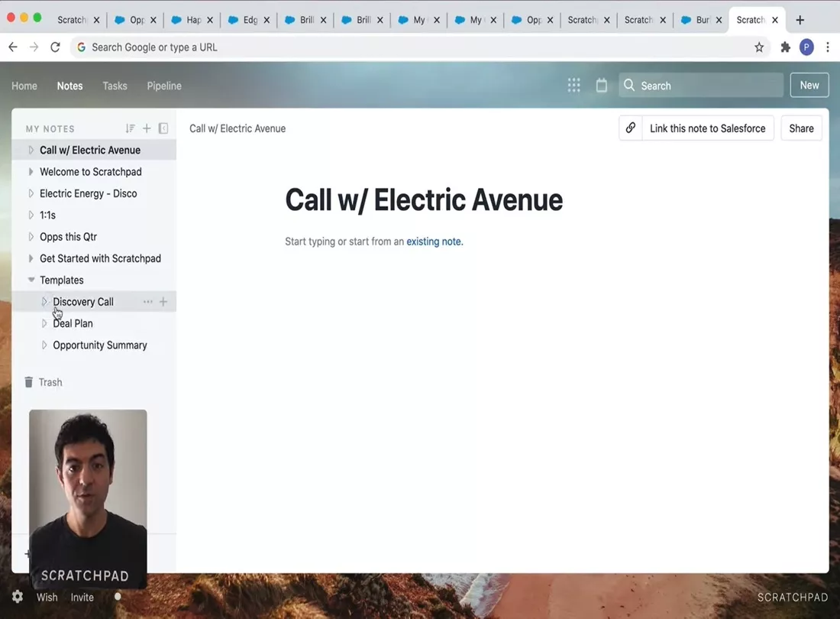This screenshot has height=619, width=840.
Task: Open a new browser tab
Action: (x=800, y=20)
